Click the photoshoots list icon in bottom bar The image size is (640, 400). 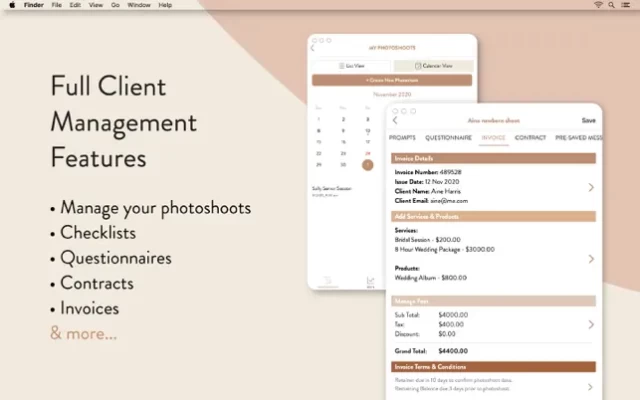click(x=326, y=281)
